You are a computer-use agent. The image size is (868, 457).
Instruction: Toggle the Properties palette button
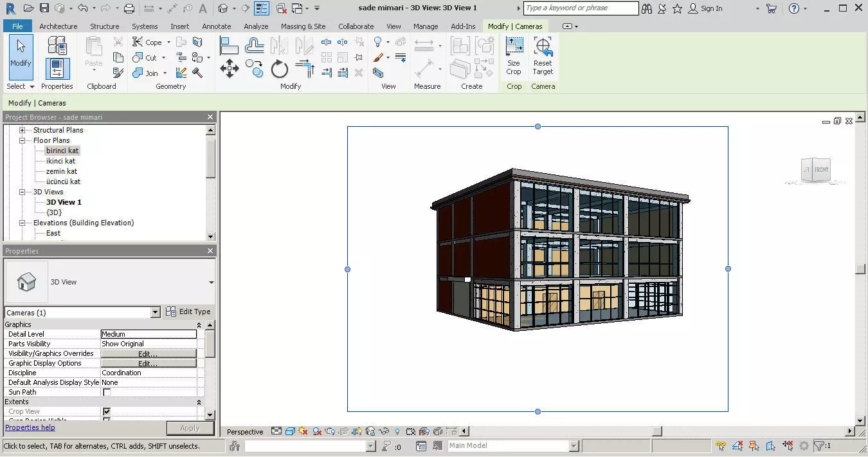(57, 69)
